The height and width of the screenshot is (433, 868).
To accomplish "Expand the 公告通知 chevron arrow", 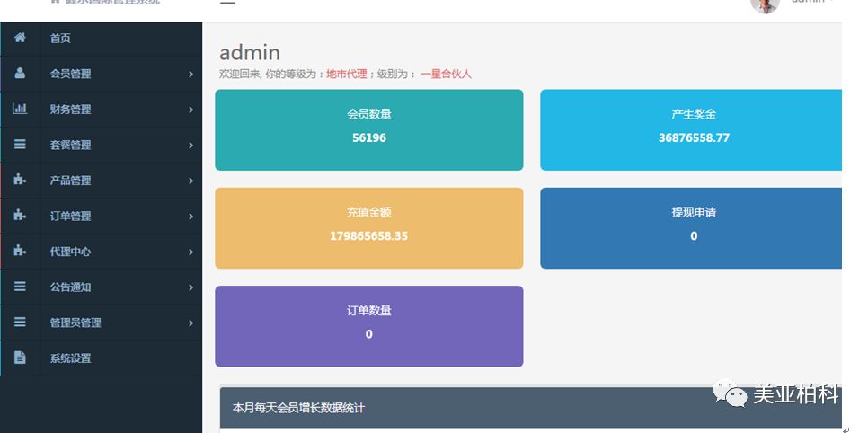I will 191,287.
